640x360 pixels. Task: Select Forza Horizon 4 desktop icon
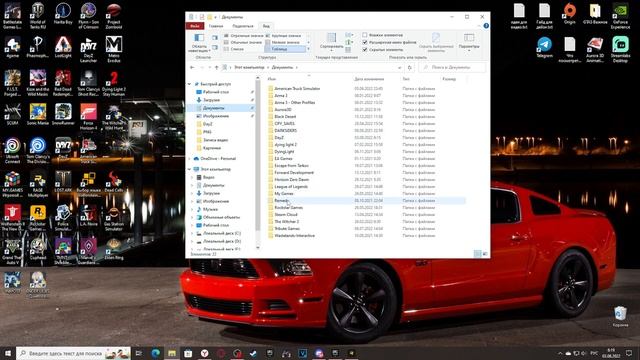(x=88, y=117)
